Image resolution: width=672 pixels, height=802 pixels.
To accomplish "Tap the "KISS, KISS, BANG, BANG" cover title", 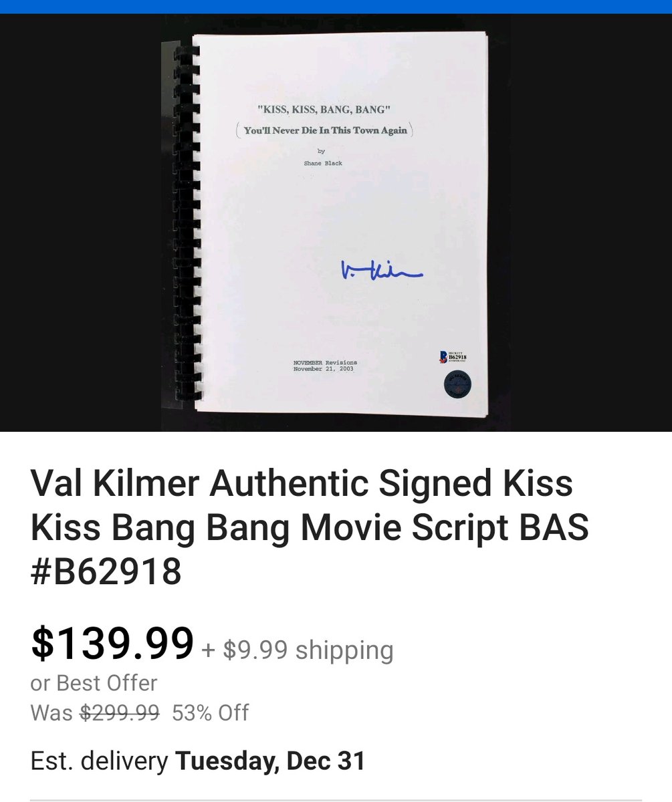I will [x=324, y=110].
